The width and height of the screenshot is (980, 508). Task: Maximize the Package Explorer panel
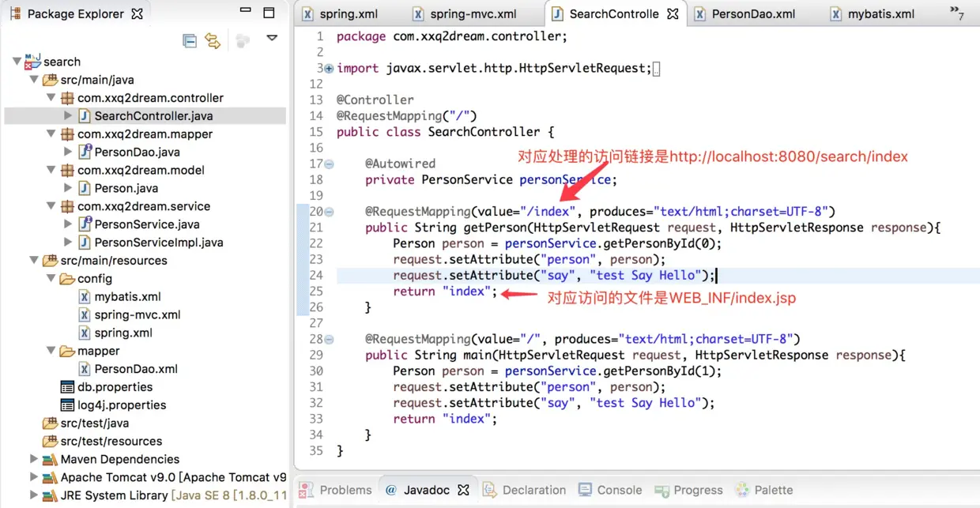(269, 13)
